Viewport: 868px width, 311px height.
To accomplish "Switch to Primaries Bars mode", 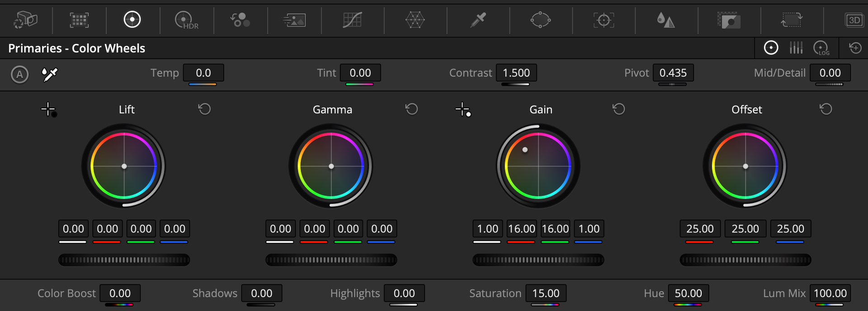I will pyautogui.click(x=796, y=47).
